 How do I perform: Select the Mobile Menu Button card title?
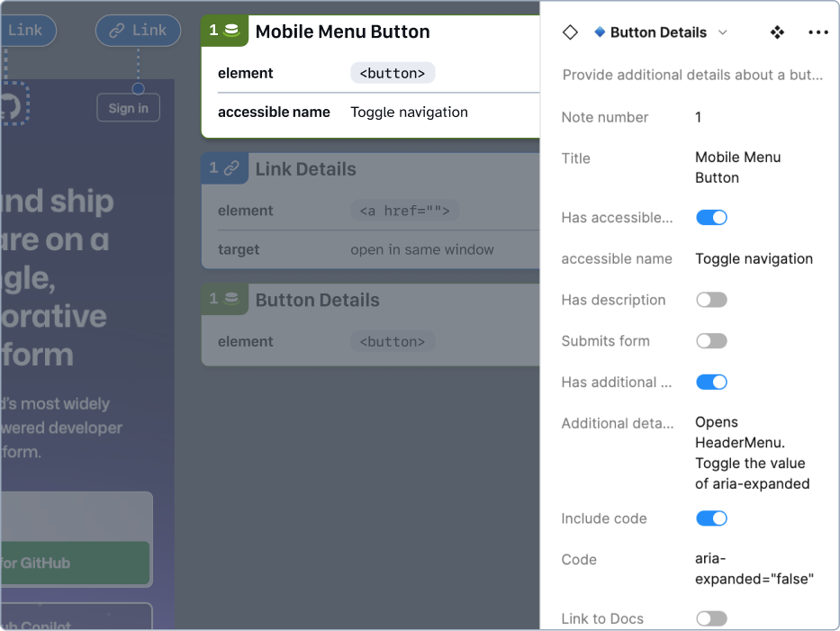click(342, 32)
